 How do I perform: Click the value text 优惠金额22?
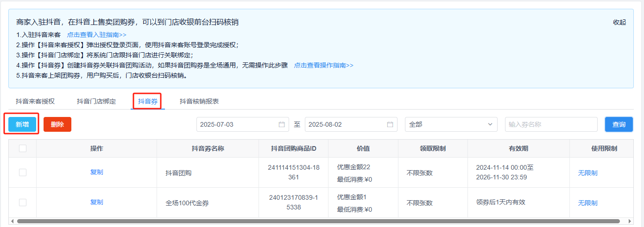tap(354, 167)
